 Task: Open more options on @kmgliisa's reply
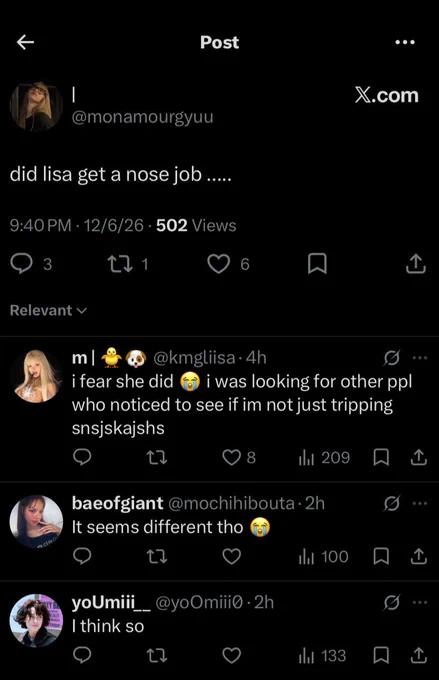tap(420, 358)
